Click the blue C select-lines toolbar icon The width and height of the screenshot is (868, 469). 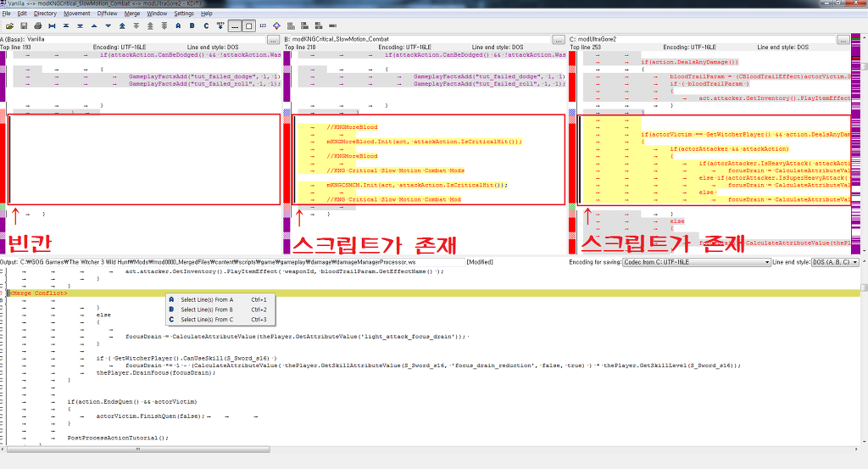[204, 25]
